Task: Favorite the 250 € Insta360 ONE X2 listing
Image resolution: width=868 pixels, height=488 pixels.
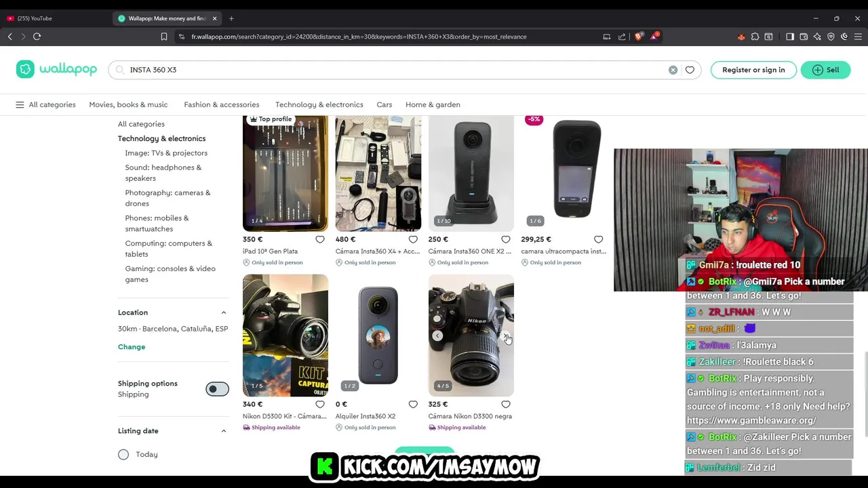Action: point(506,239)
